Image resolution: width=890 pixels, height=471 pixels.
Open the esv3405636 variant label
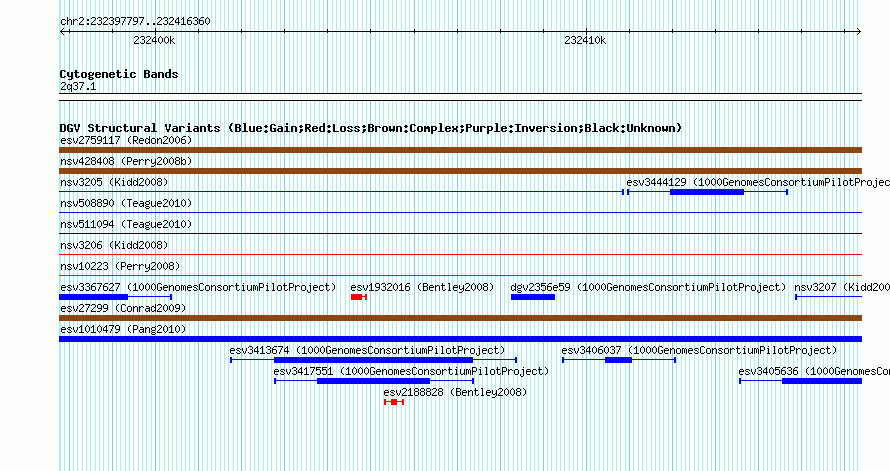coord(814,371)
